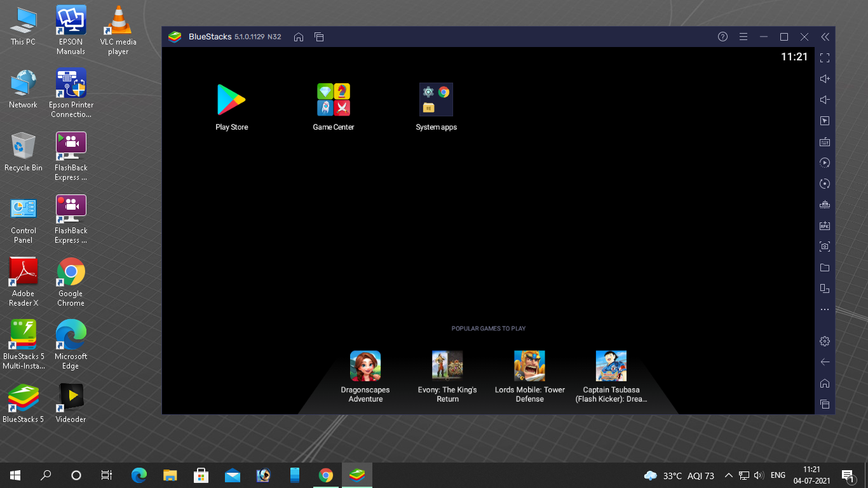
Task: Launch Evony: The King's Return game
Action: coord(447,377)
